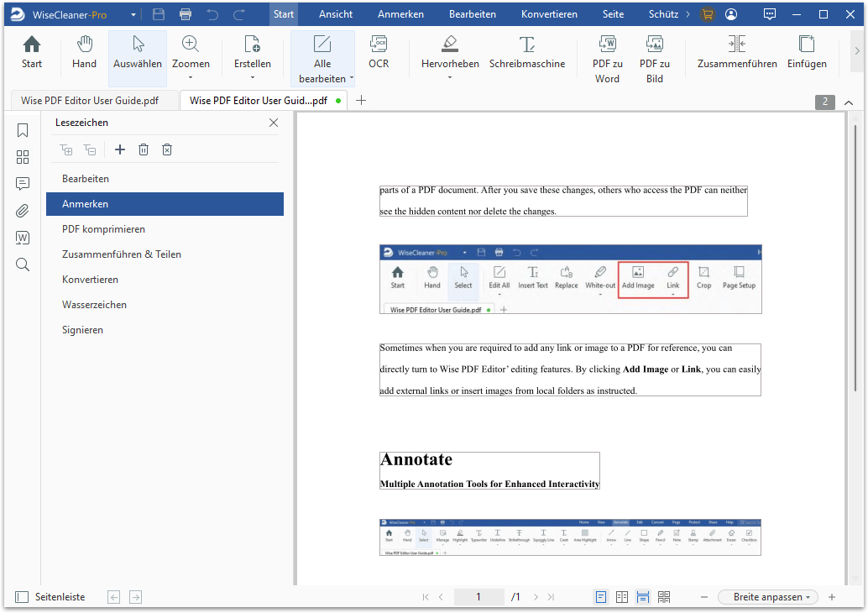Save document via the floppy disk icon
Screen dimensions: 868x613
159,14
